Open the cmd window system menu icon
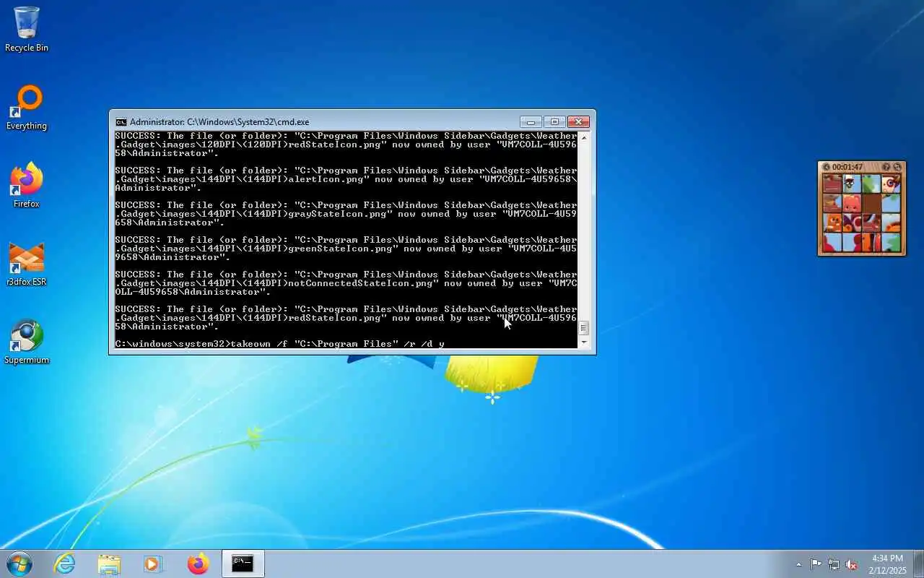 click(x=121, y=122)
